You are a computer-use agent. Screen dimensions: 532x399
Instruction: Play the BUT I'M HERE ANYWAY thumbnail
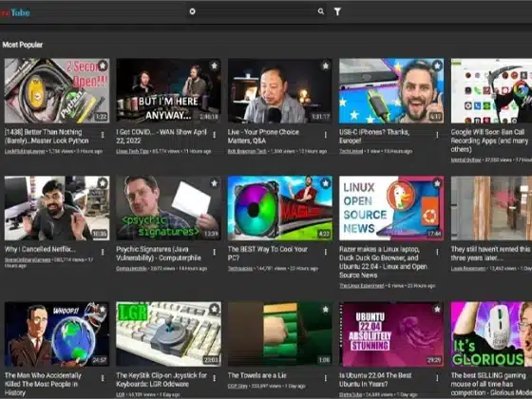pyautogui.click(x=168, y=90)
